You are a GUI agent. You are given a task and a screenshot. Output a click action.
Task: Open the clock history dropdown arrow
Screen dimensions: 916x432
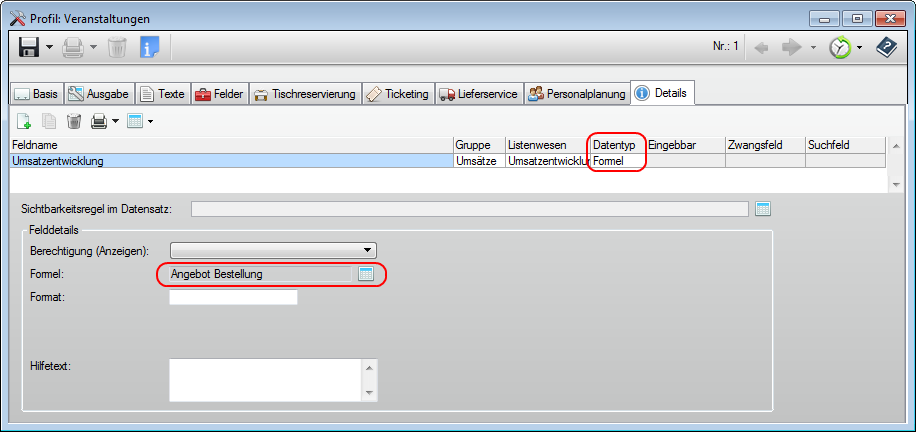pyautogui.click(x=859, y=48)
